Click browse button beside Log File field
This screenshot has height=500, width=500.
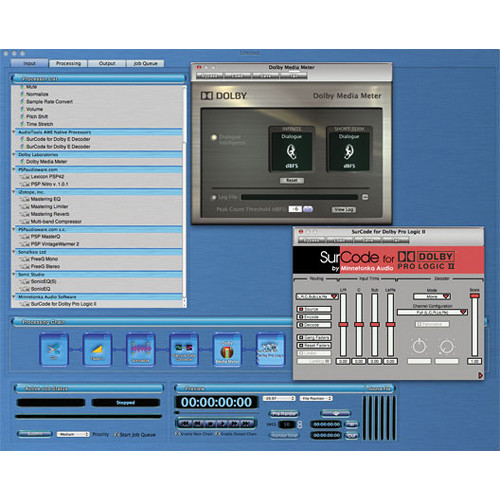(365, 197)
